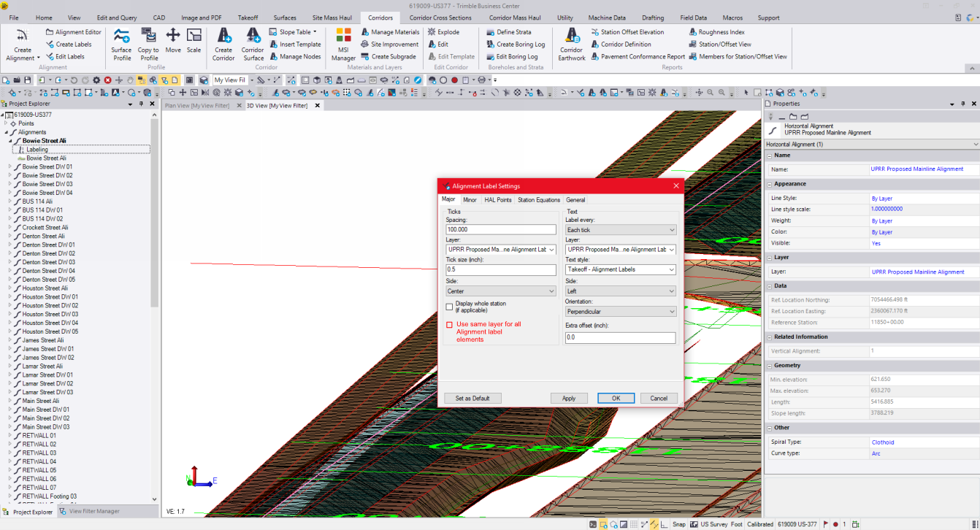Viewport: 980px width, 530px height.
Task: Click the Set as Default button
Action: [x=472, y=399]
